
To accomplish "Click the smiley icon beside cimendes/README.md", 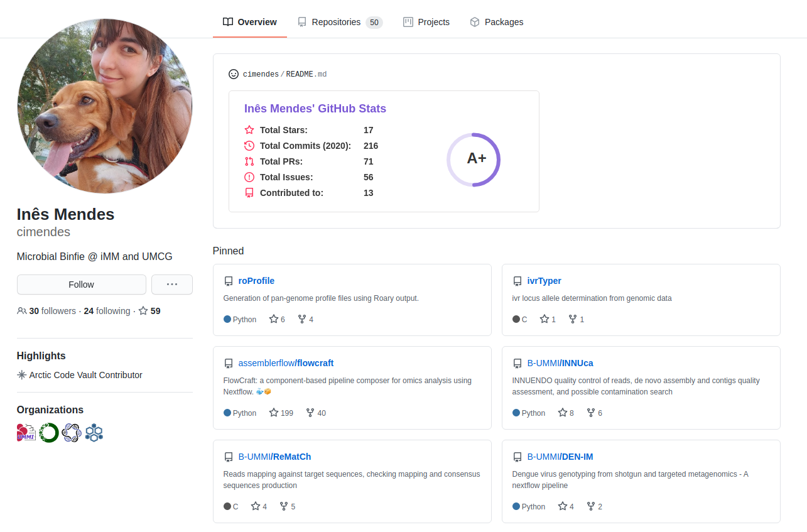I will coord(234,74).
